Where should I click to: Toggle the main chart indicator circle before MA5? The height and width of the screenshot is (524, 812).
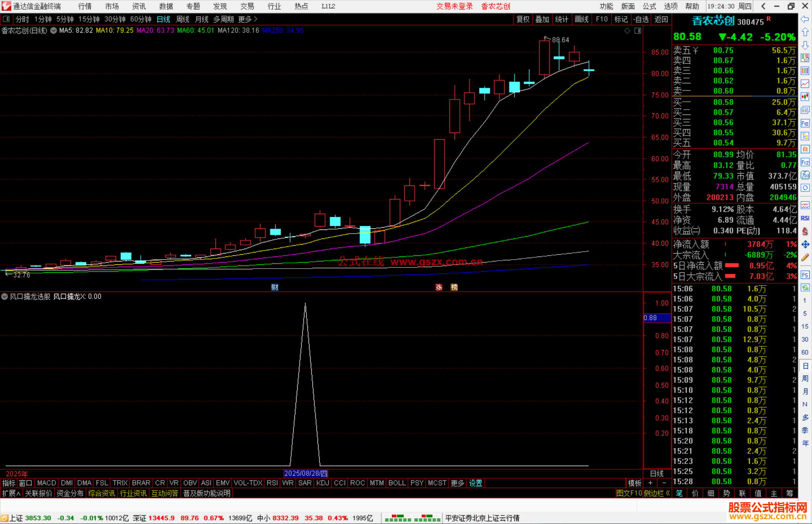(x=53, y=31)
